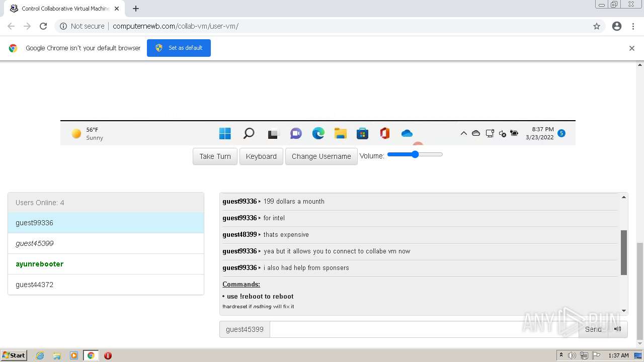The height and width of the screenshot is (362, 644).
Task: Open Internet Explorer from the host taskbar
Action: [x=40, y=355]
